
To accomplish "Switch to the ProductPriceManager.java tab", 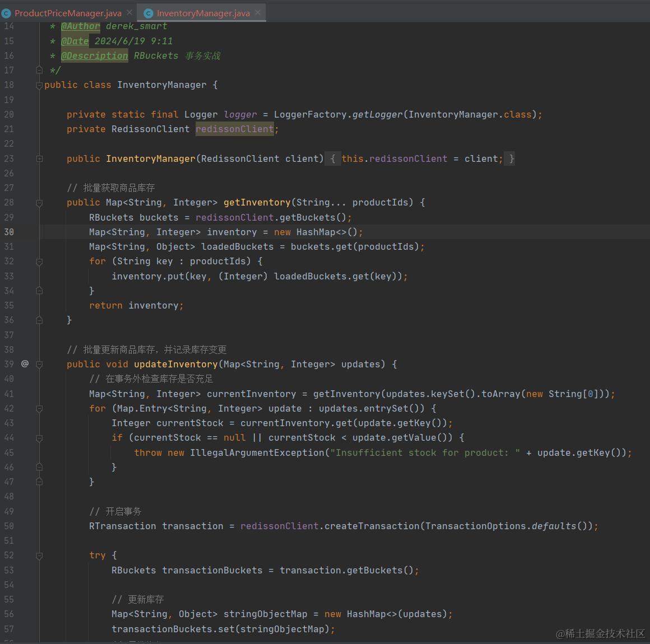I will [x=68, y=13].
